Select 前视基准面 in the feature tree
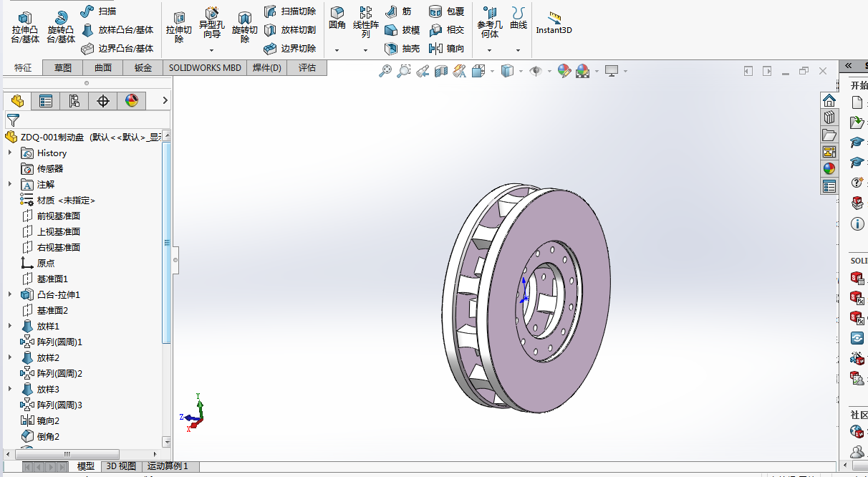Viewport: 868px width, 477px height. [x=58, y=216]
